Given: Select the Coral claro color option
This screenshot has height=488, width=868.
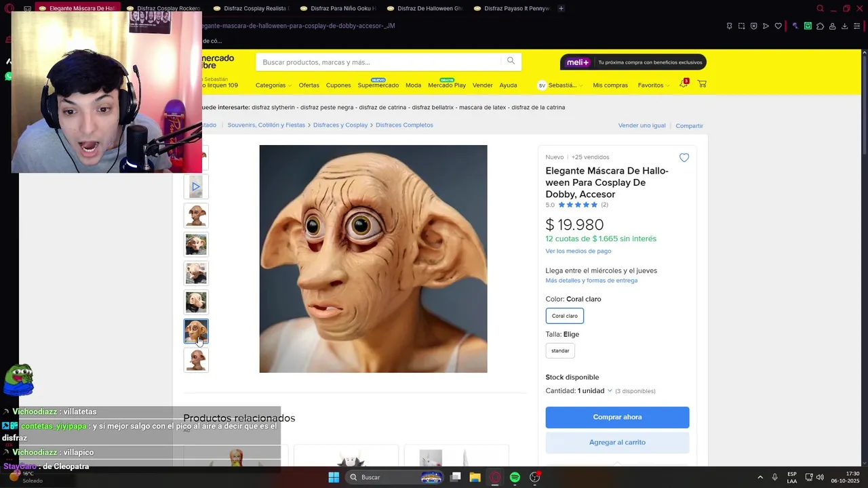Looking at the screenshot, I should (x=564, y=316).
